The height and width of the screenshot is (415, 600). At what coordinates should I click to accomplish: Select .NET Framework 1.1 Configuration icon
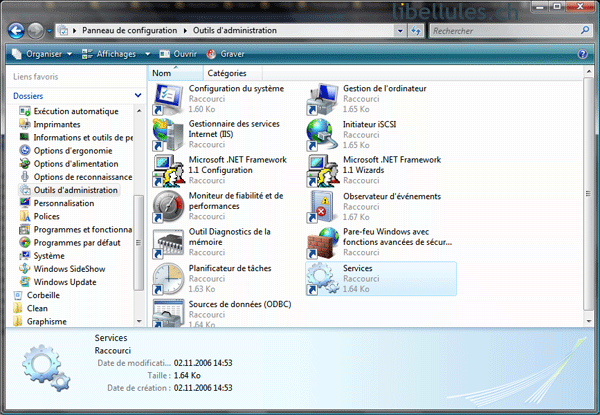(168, 171)
